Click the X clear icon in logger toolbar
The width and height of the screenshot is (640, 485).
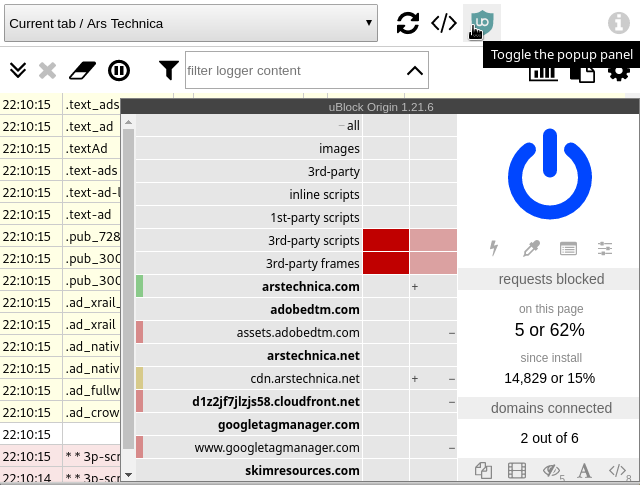47,70
